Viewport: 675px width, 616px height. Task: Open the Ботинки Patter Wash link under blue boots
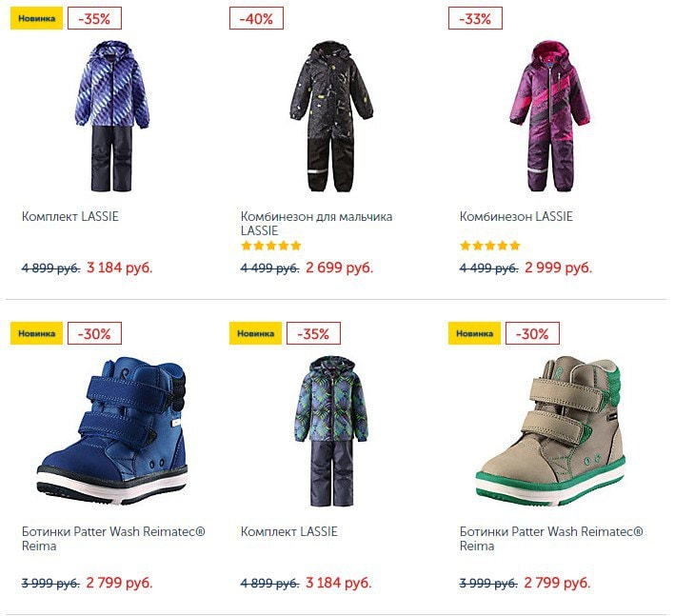click(x=113, y=539)
